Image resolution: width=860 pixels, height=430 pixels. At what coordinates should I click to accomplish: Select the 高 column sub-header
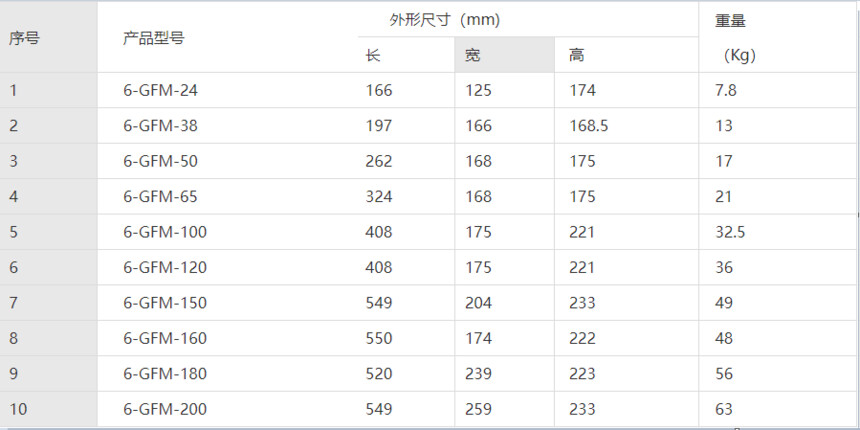click(576, 56)
